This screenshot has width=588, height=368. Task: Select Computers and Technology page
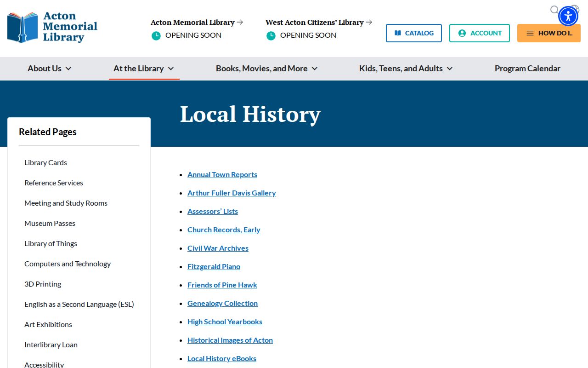tap(68, 264)
